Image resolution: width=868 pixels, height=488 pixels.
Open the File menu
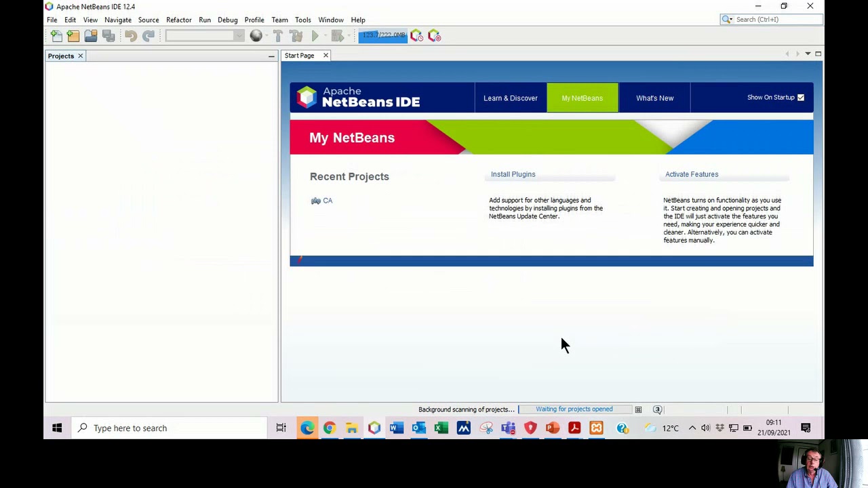click(52, 20)
